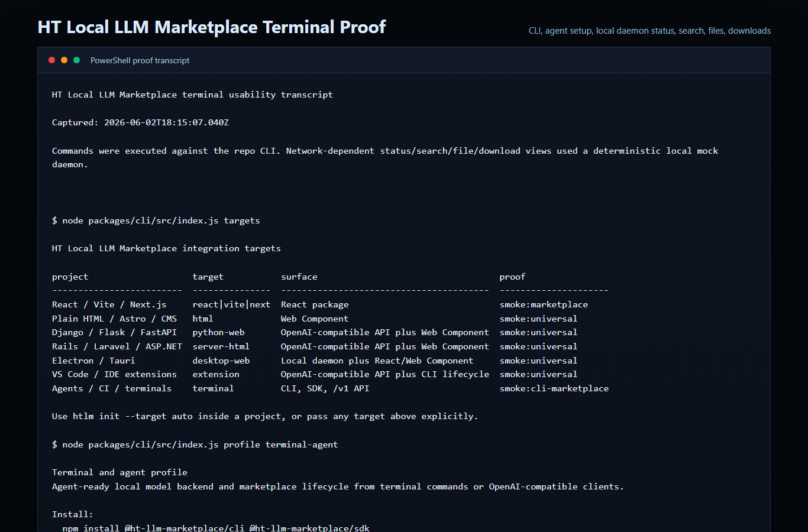This screenshot has height=532, width=808.
Task: Click the 'server-html' target cell
Action: click(x=221, y=346)
